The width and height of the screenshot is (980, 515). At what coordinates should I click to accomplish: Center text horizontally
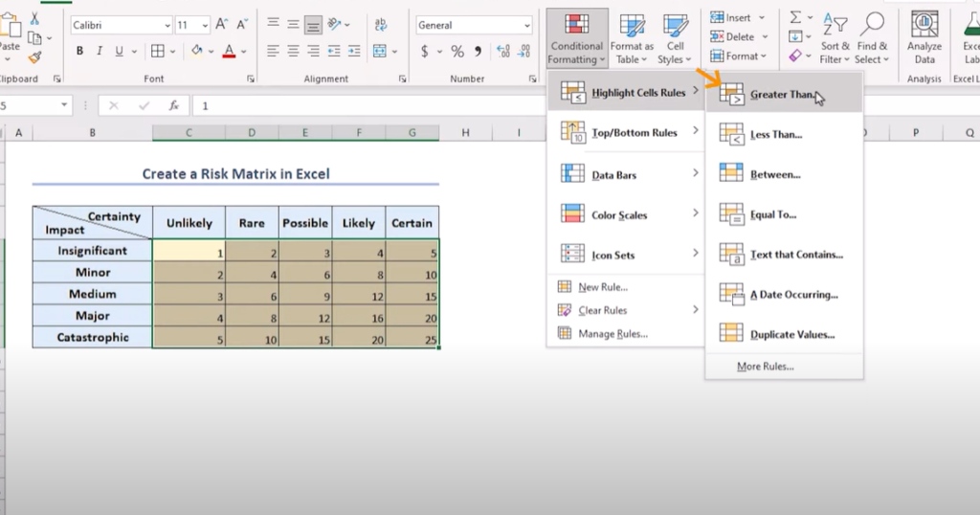coord(293,52)
